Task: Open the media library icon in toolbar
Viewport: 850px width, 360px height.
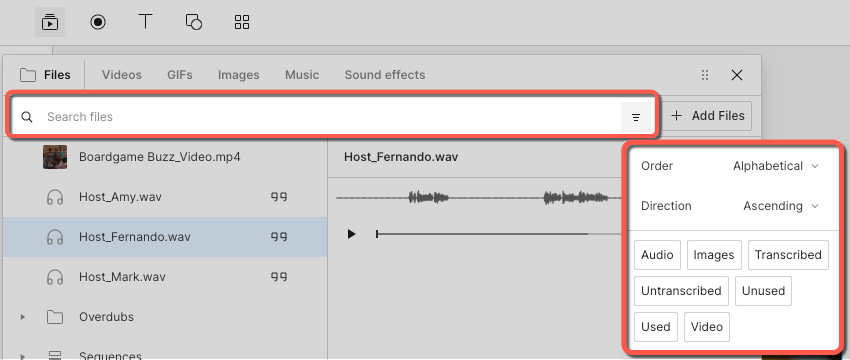Action: (x=50, y=22)
